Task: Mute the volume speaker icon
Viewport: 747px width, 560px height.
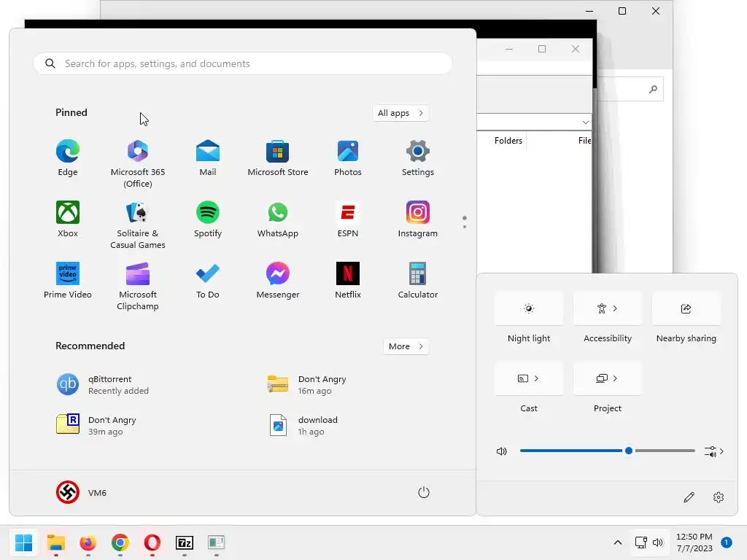Action: [x=502, y=451]
